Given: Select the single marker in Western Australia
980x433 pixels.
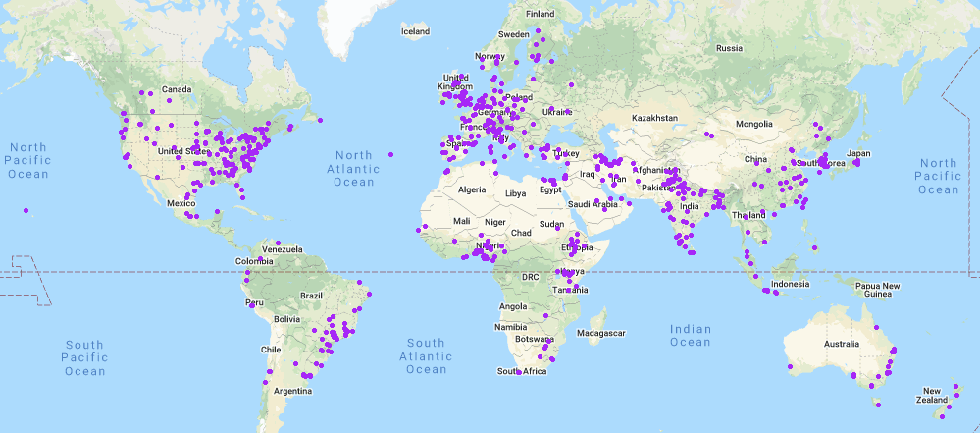Looking at the screenshot, I should coord(790,367).
